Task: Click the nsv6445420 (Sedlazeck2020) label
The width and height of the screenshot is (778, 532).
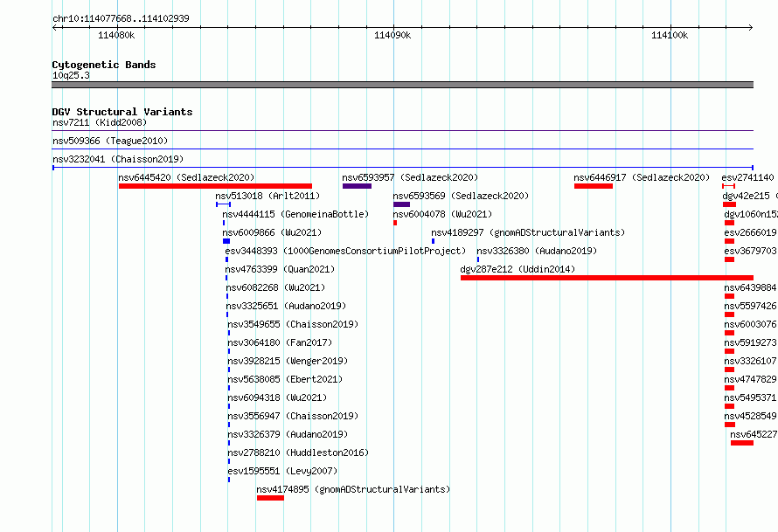Action: click(x=186, y=177)
